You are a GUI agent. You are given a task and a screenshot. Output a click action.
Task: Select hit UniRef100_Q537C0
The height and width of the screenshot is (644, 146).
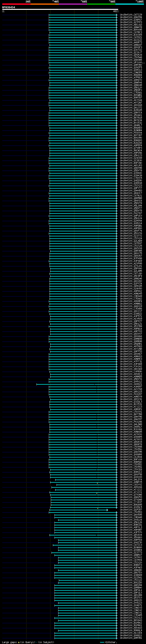coord(131,598)
